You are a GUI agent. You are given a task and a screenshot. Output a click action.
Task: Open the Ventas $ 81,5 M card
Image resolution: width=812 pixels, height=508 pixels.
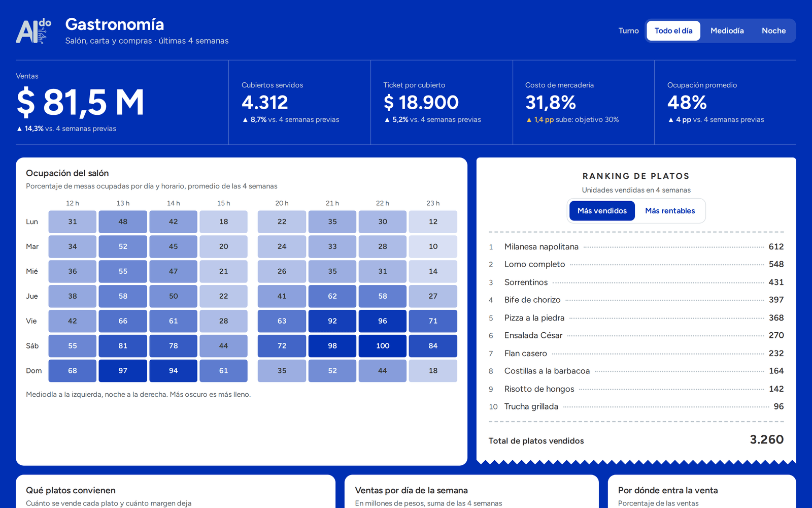click(x=122, y=103)
